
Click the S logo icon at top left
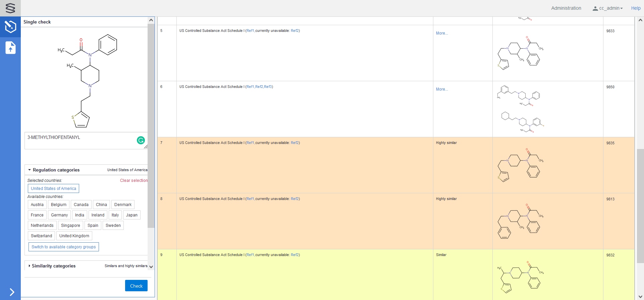pyautogui.click(x=10, y=8)
